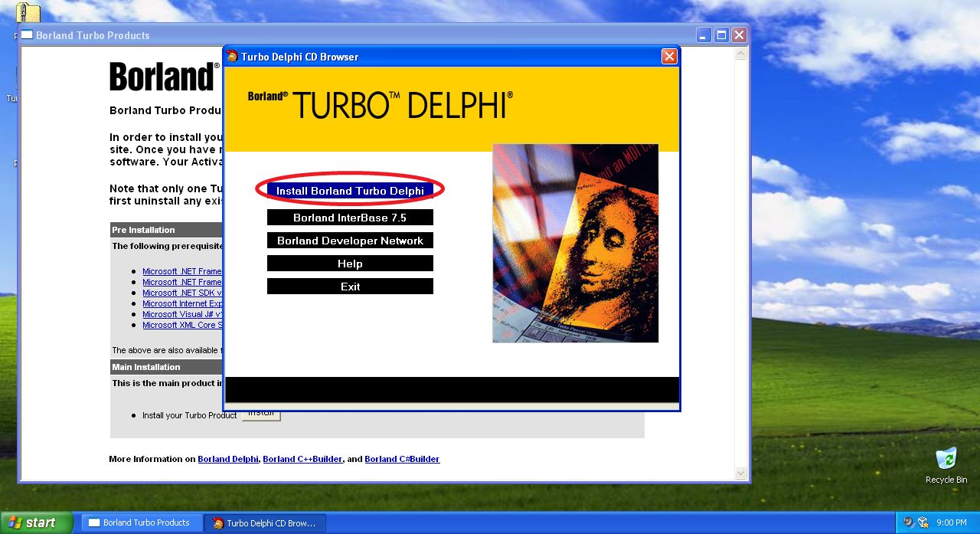Click Borland Turbo Products title bar icon
The image size is (980, 534).
tap(27, 35)
